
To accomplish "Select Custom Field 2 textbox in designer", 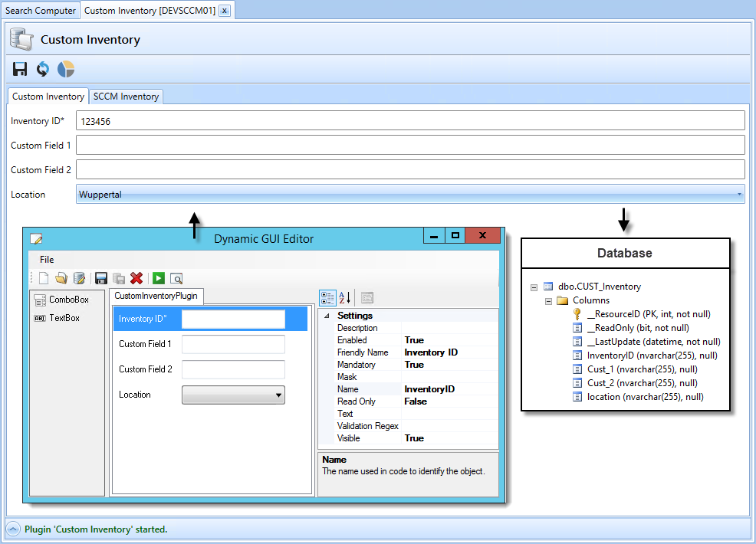I will pos(233,369).
